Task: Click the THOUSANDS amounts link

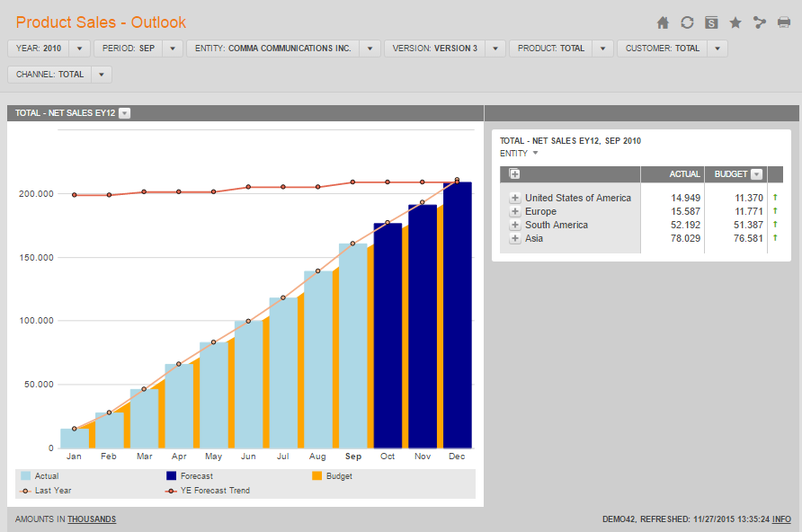Action: [x=92, y=519]
